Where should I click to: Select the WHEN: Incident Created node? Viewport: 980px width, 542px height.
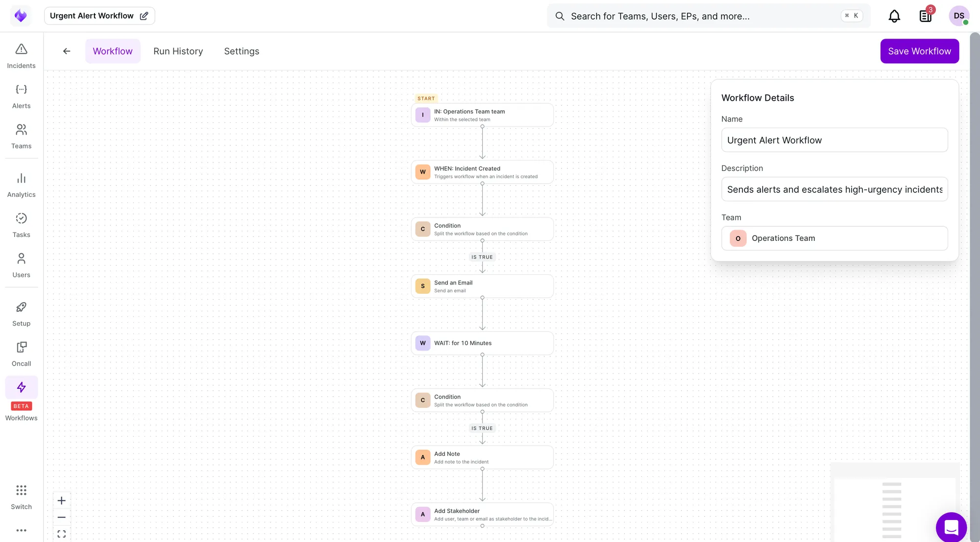[x=482, y=172]
